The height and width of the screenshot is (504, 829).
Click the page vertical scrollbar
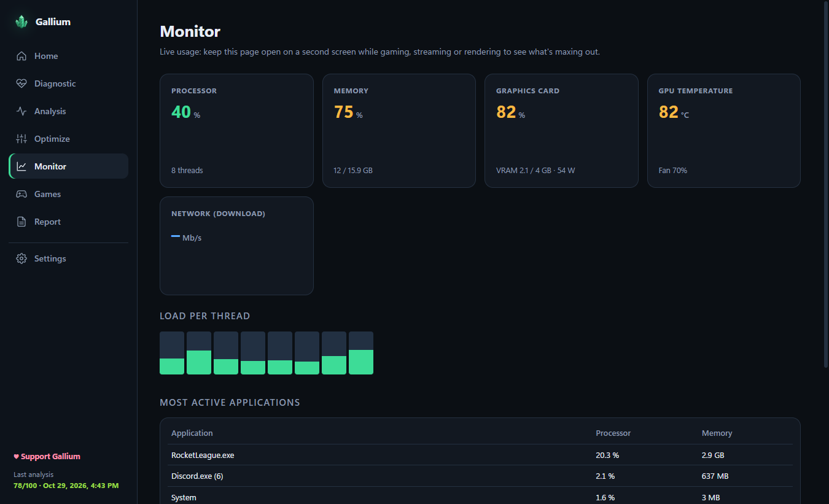point(825,184)
